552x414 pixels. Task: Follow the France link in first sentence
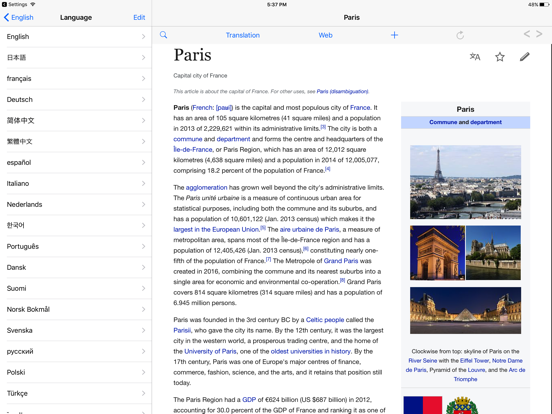click(x=360, y=108)
